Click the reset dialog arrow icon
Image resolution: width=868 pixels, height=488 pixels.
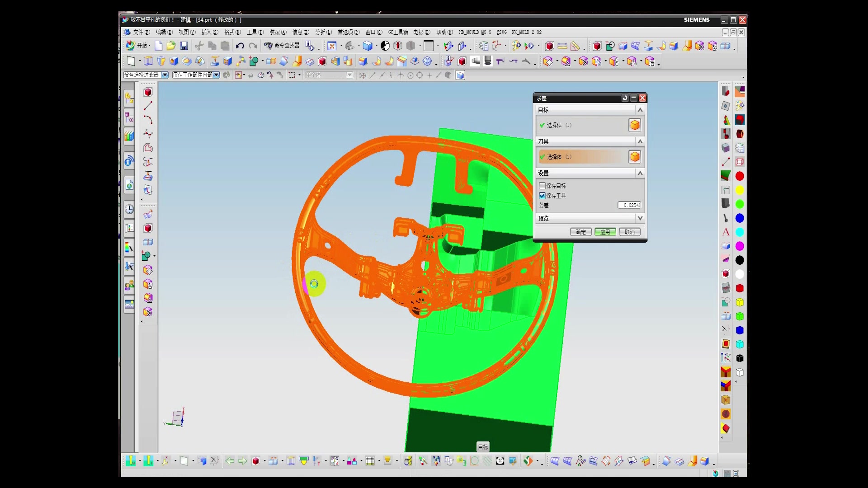click(x=625, y=98)
